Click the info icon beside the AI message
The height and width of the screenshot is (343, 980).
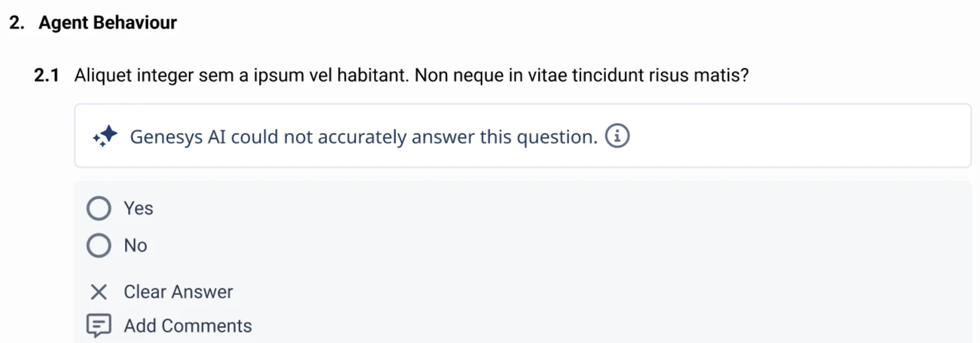[x=617, y=136]
